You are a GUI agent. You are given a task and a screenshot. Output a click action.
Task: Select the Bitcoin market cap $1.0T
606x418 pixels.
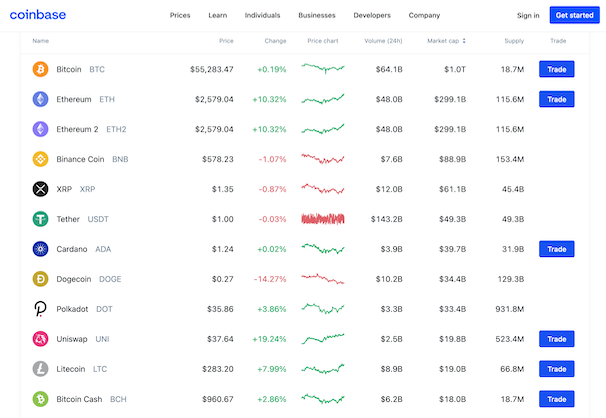pos(455,70)
